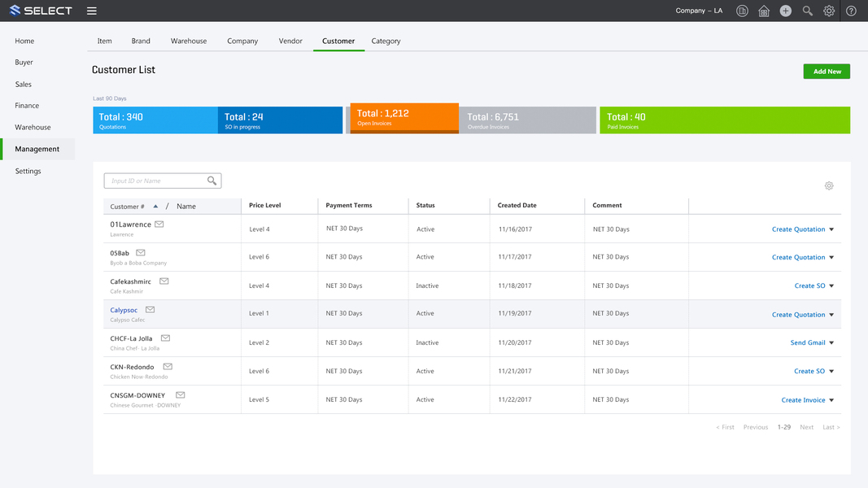Go to Next page in pagination
Viewport: 868px width, 488px height.
pyautogui.click(x=806, y=427)
